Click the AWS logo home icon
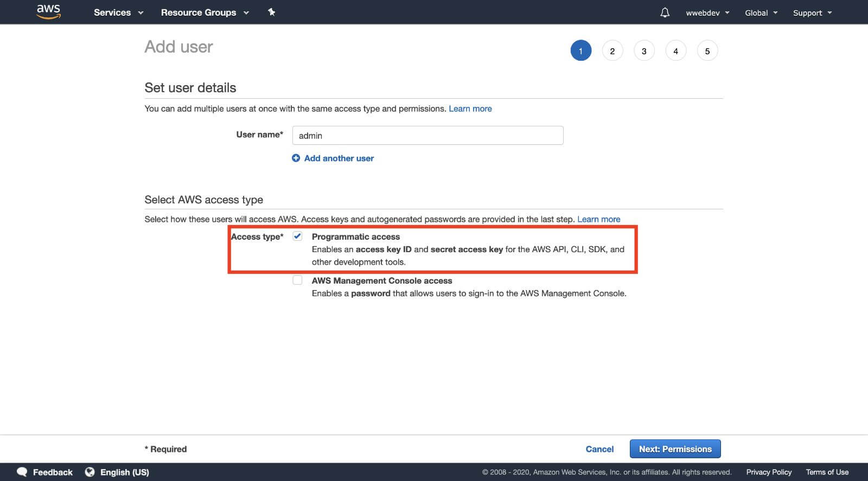 point(48,12)
